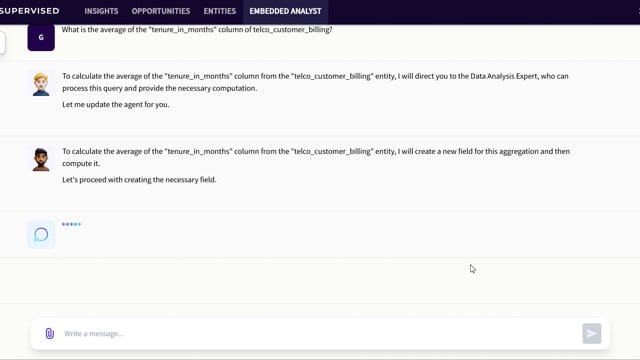
Task: Open the Insights tab
Action: coord(101,11)
